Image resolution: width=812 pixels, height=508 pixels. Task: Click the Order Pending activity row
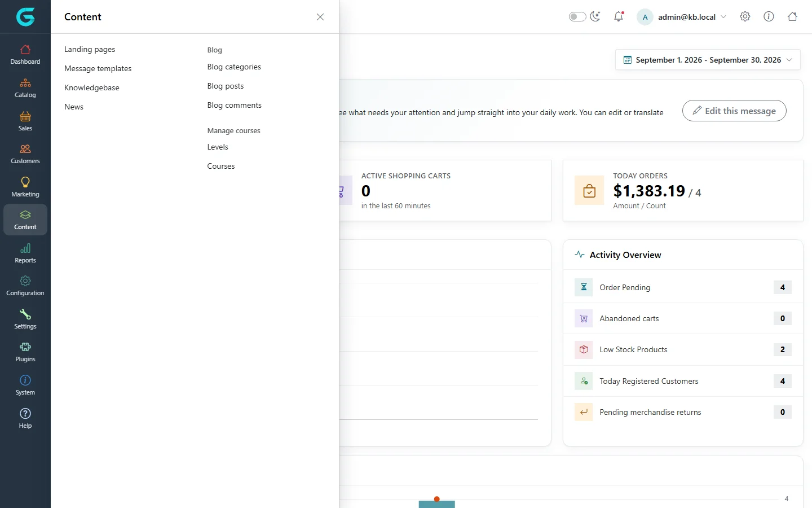(683, 287)
